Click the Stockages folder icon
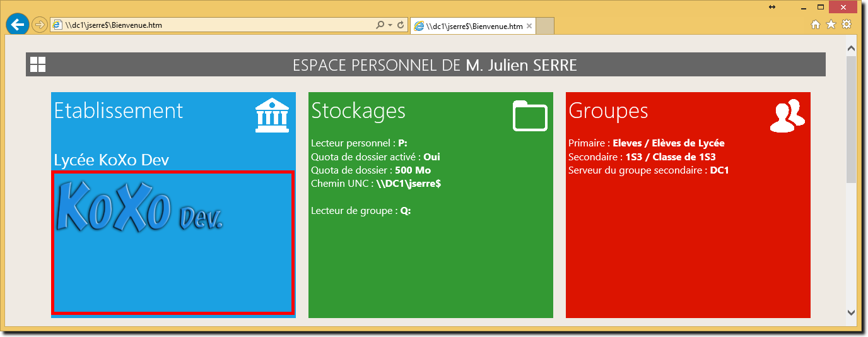 530,115
